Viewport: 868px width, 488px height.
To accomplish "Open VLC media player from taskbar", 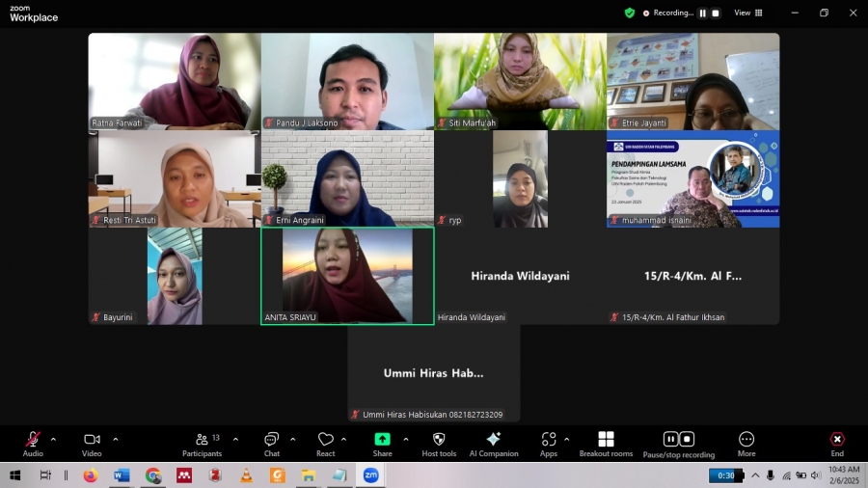I will pos(247,475).
